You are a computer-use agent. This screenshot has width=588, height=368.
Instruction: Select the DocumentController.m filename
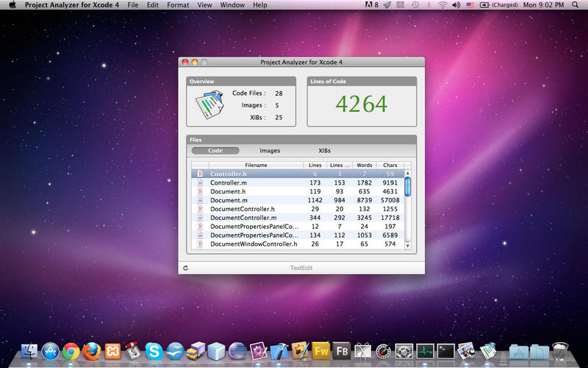(243, 218)
